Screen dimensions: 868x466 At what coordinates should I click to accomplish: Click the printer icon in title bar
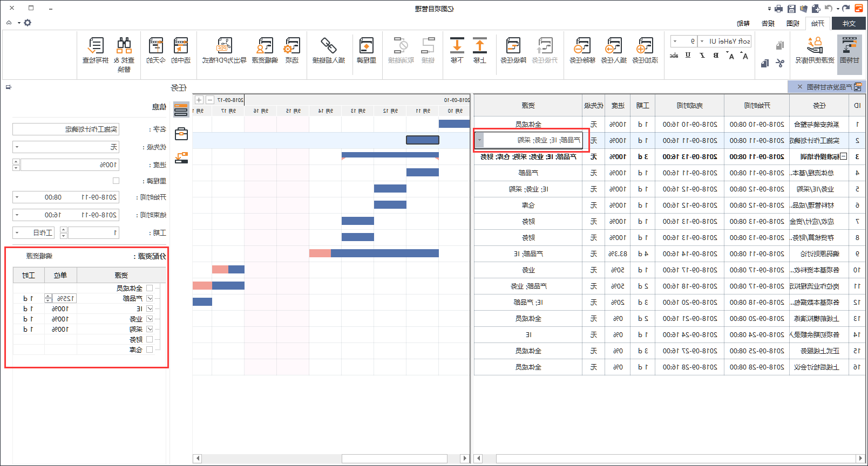778,8
